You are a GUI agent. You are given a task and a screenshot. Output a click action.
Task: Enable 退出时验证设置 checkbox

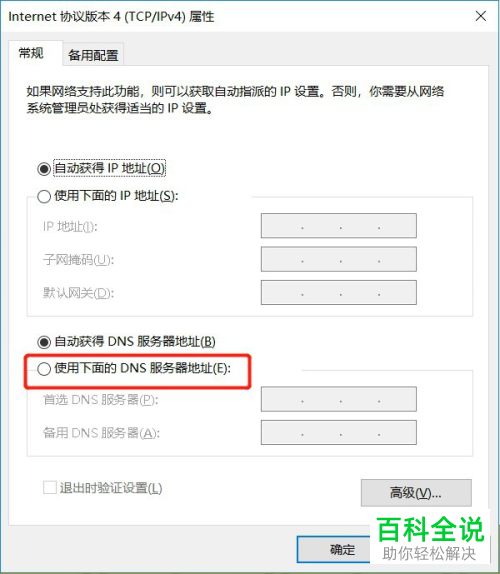click(49, 488)
